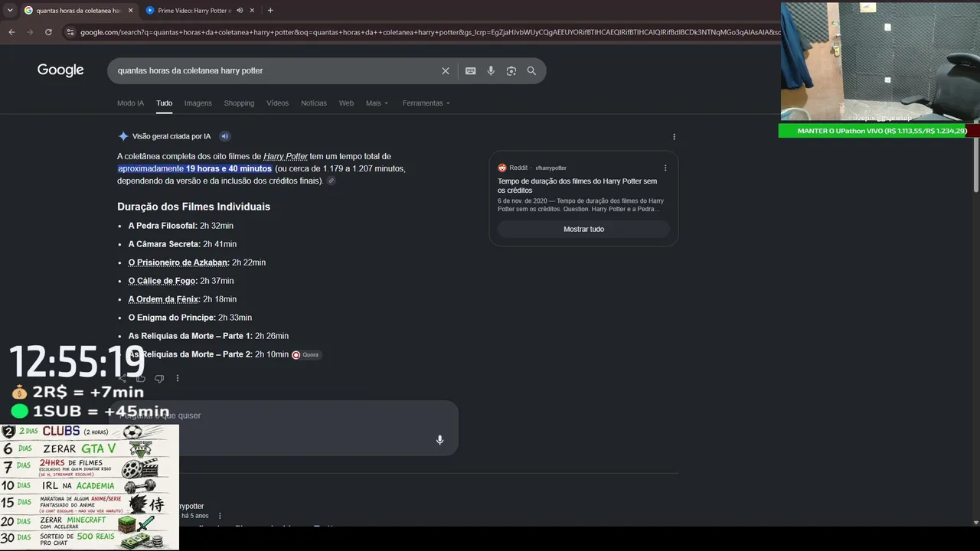Open Reddit source card three-dot menu
Image resolution: width=980 pixels, height=551 pixels.
click(x=665, y=168)
